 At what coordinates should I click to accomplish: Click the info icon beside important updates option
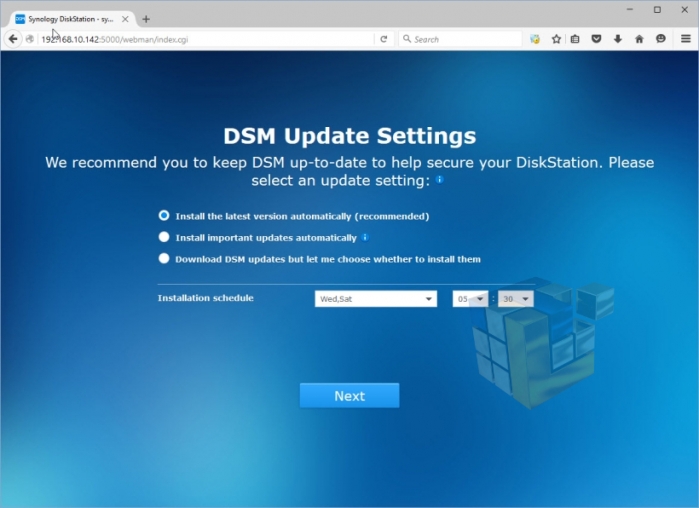[x=365, y=238]
